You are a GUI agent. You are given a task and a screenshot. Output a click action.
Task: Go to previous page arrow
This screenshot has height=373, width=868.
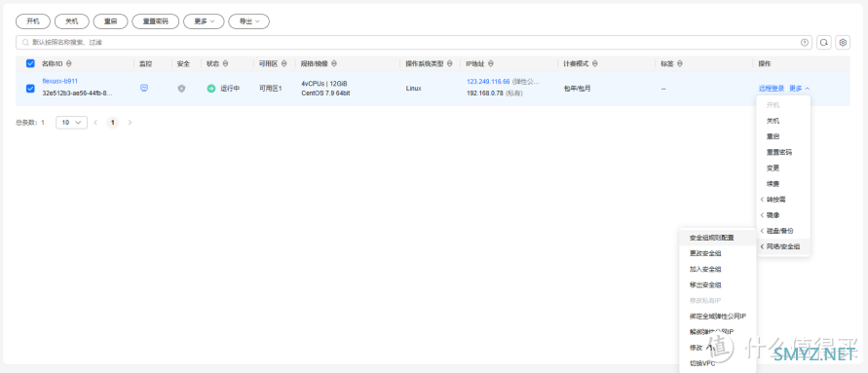coord(95,123)
